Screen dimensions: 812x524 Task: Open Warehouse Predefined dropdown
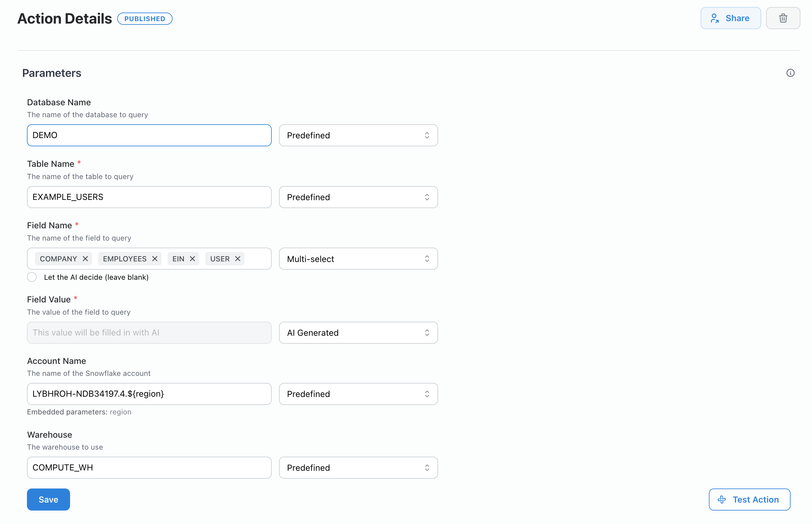tap(358, 467)
